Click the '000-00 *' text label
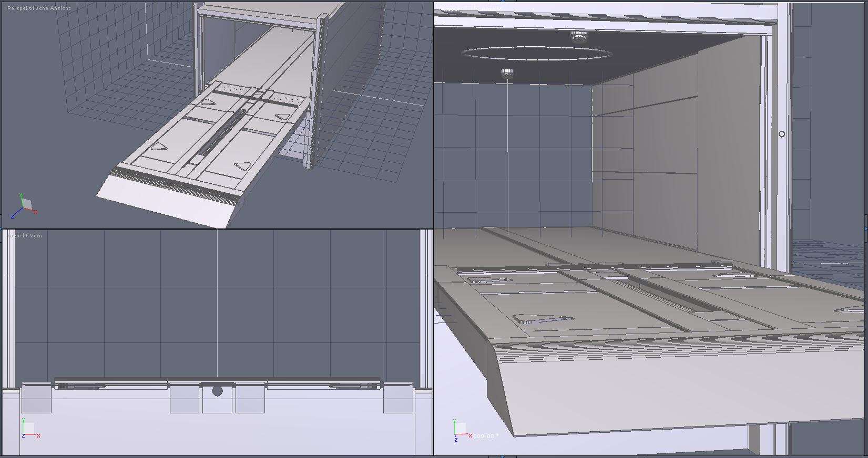Viewport: 868px width, 458px height. click(x=485, y=436)
